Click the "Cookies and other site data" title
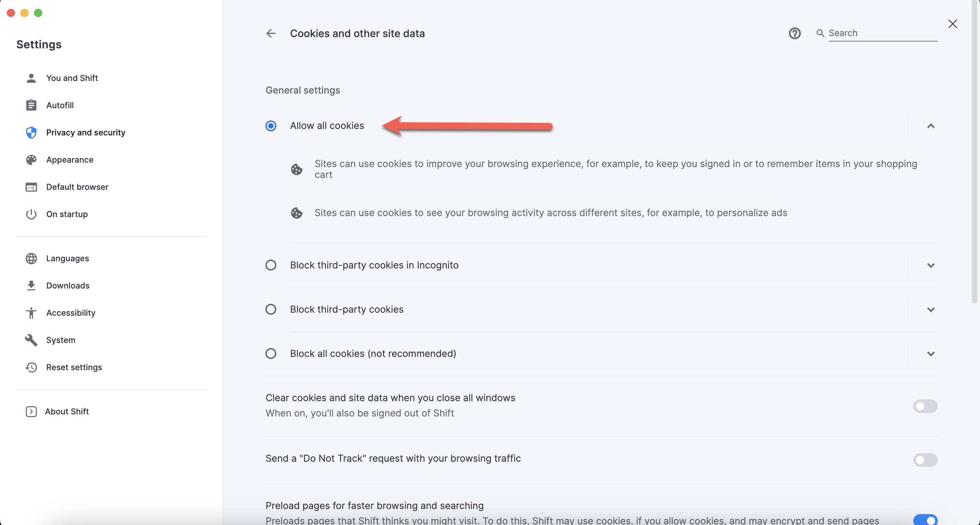The height and width of the screenshot is (525, 980). click(x=357, y=33)
